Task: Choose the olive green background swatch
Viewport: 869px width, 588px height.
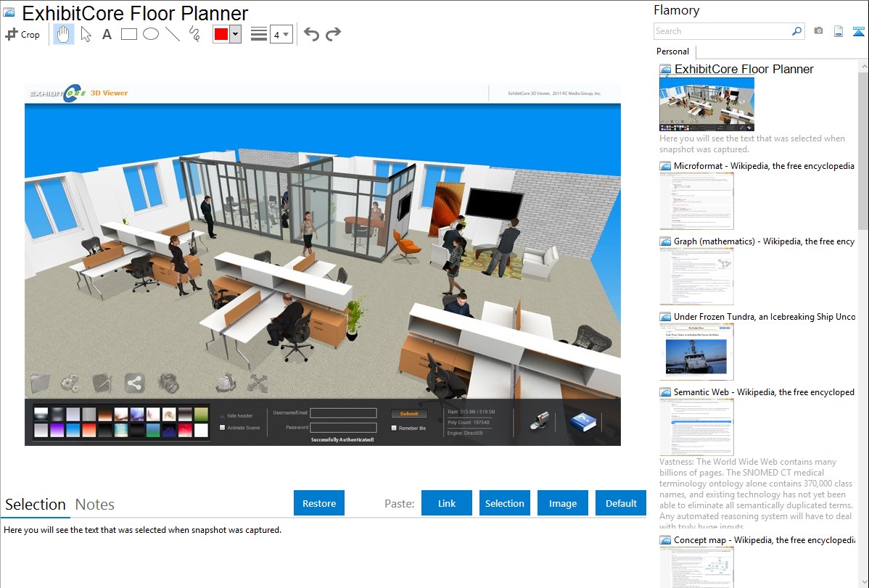Action: click(x=201, y=414)
